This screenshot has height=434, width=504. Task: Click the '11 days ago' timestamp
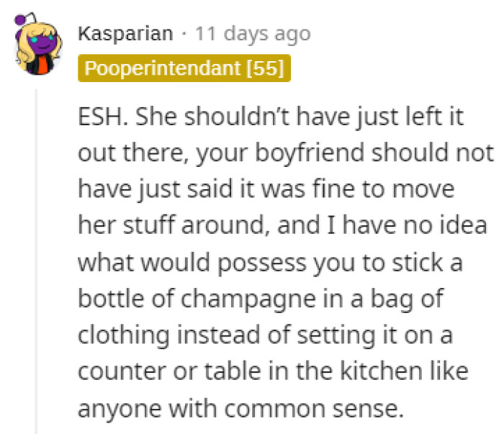point(251,33)
